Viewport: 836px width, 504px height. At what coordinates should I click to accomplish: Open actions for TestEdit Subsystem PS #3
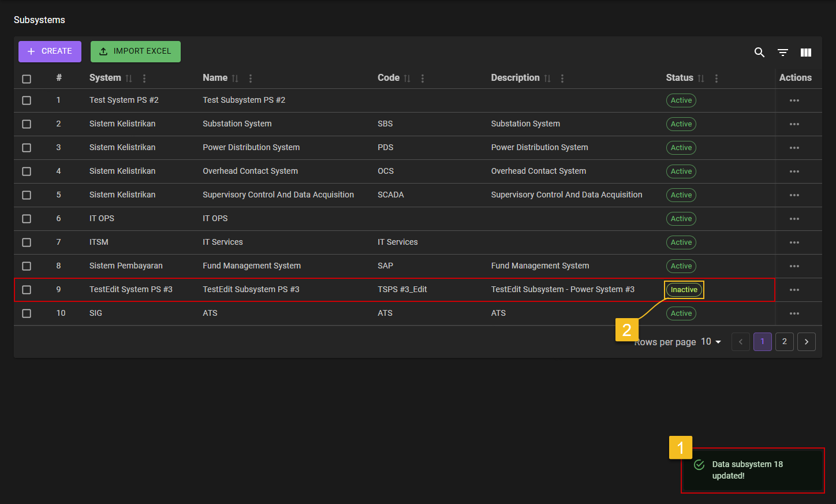pos(794,290)
